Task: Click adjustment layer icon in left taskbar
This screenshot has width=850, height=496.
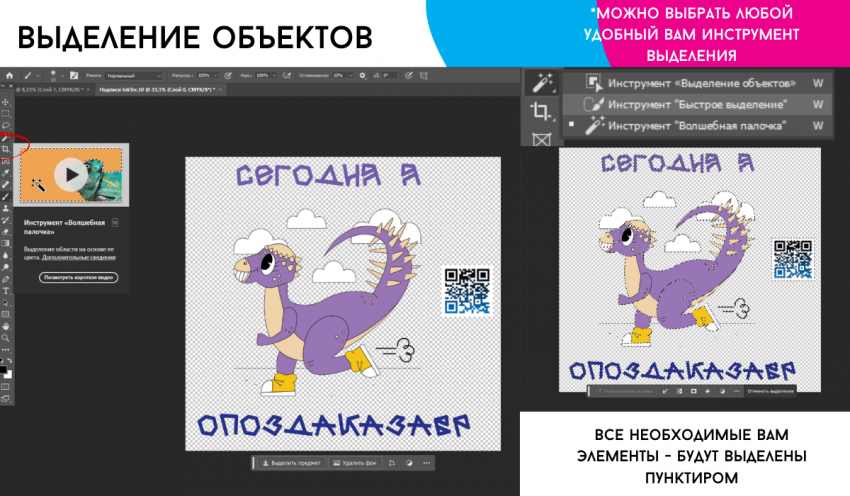Action: tap(409, 463)
